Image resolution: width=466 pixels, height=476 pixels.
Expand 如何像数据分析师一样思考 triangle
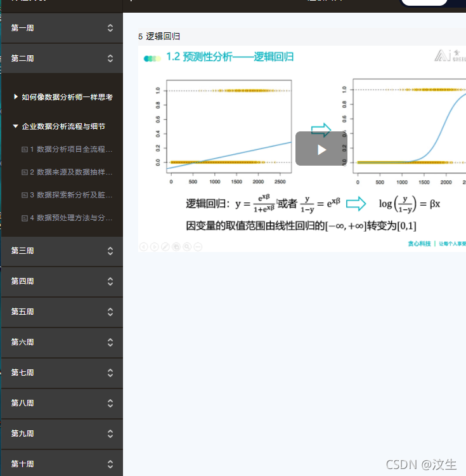[16, 96]
